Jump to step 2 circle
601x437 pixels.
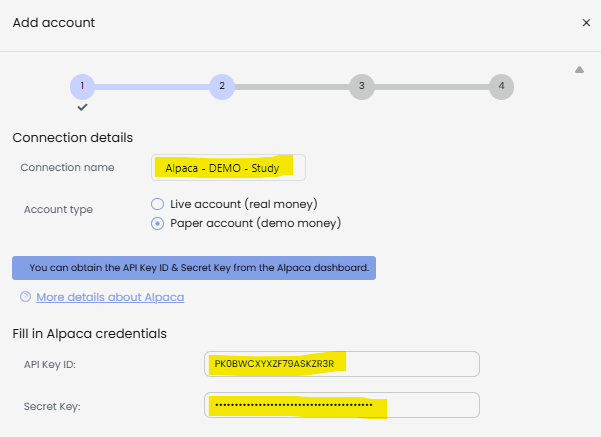click(222, 87)
